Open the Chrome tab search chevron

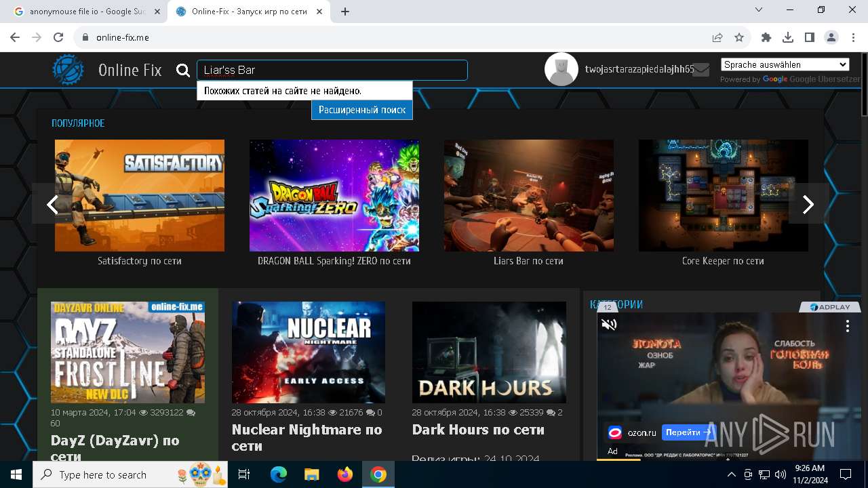[759, 10]
